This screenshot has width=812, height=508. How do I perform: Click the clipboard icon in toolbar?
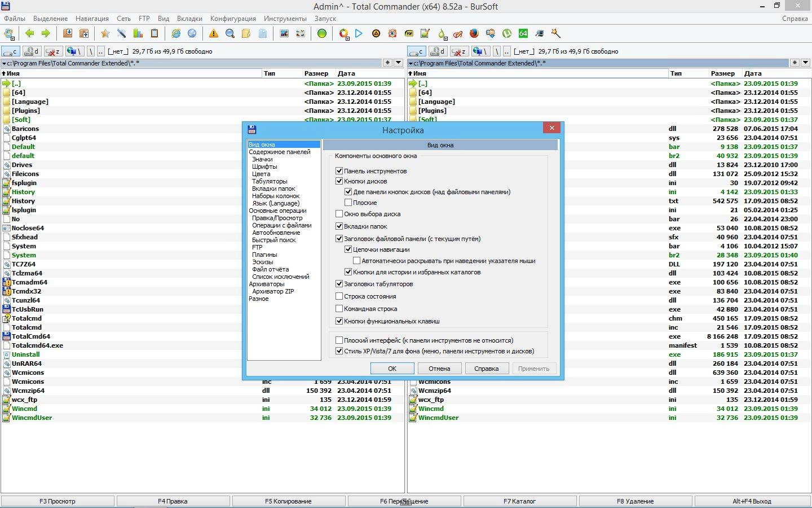pos(154,33)
